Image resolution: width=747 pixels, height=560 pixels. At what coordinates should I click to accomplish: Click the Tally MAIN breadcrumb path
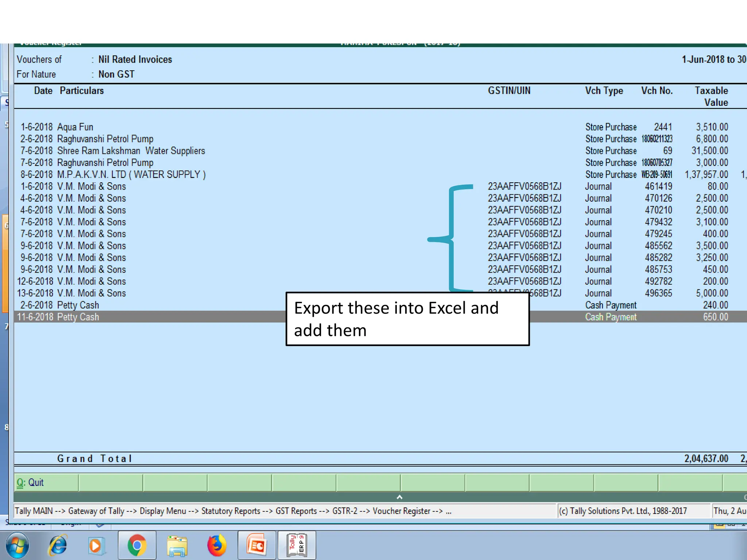233,511
